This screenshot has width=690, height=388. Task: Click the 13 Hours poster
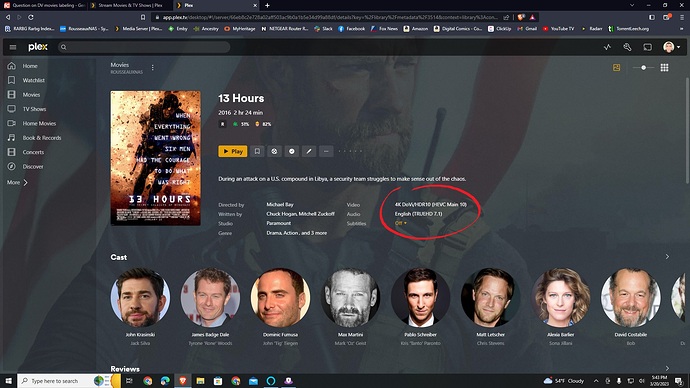(155, 158)
